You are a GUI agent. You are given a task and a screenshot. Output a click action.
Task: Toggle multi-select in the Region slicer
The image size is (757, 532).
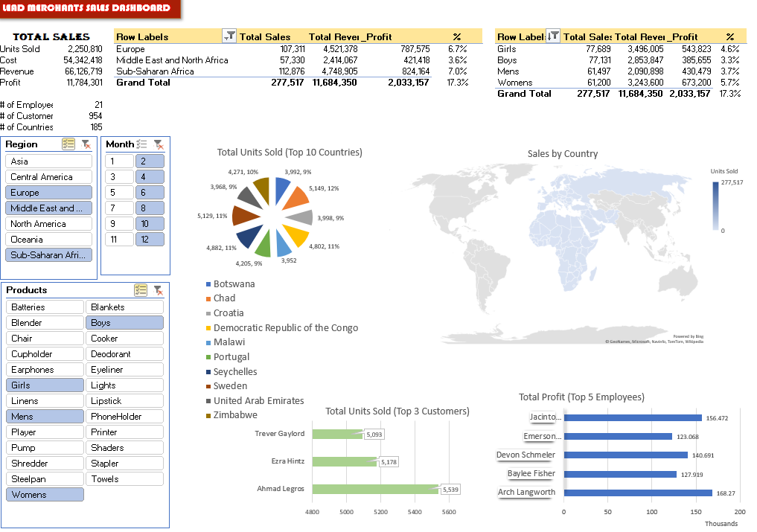[68, 144]
